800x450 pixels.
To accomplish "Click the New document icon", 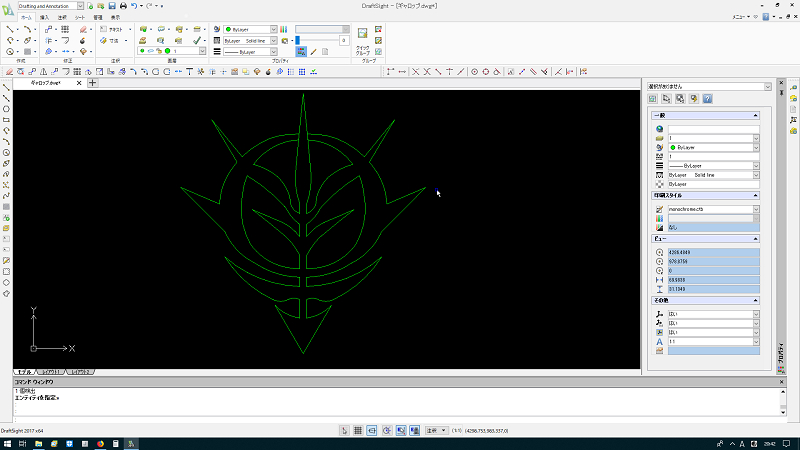I will point(90,6).
